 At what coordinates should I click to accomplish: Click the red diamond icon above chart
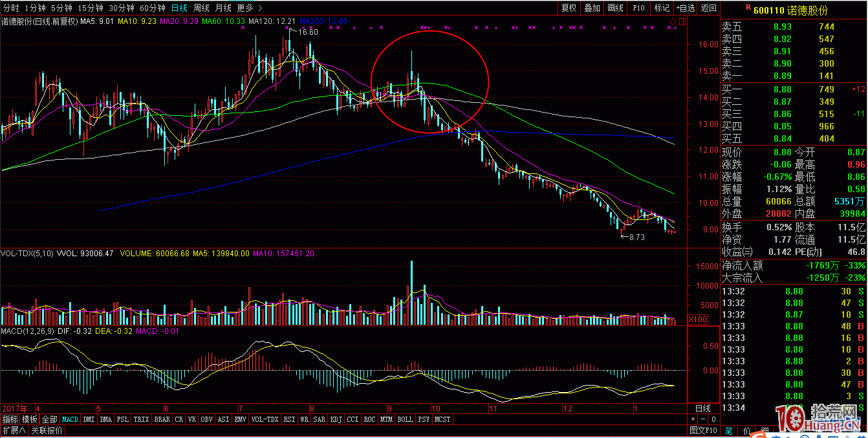coord(673,23)
